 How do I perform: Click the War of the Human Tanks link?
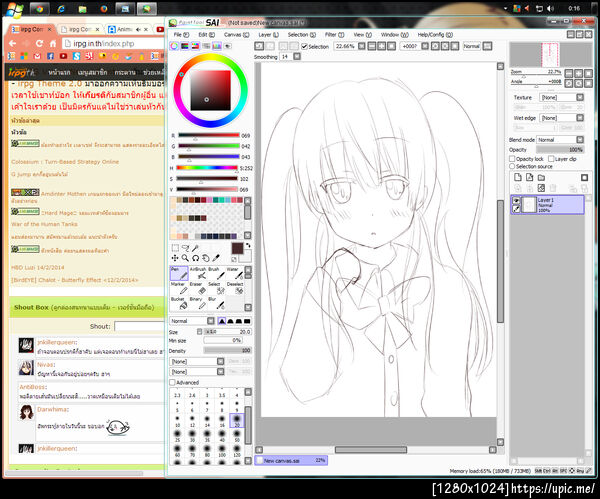click(x=44, y=224)
